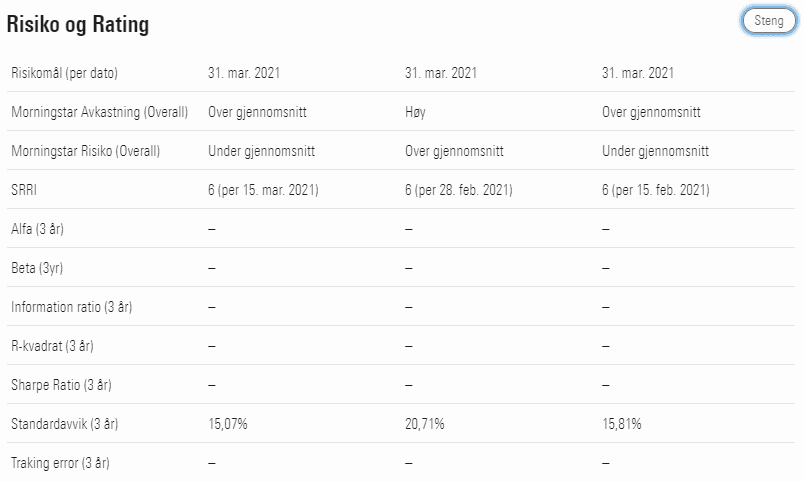Click SRRI value dated 28. feb. 2021
Image resolution: width=804 pixels, height=482 pixels.
[459, 190]
